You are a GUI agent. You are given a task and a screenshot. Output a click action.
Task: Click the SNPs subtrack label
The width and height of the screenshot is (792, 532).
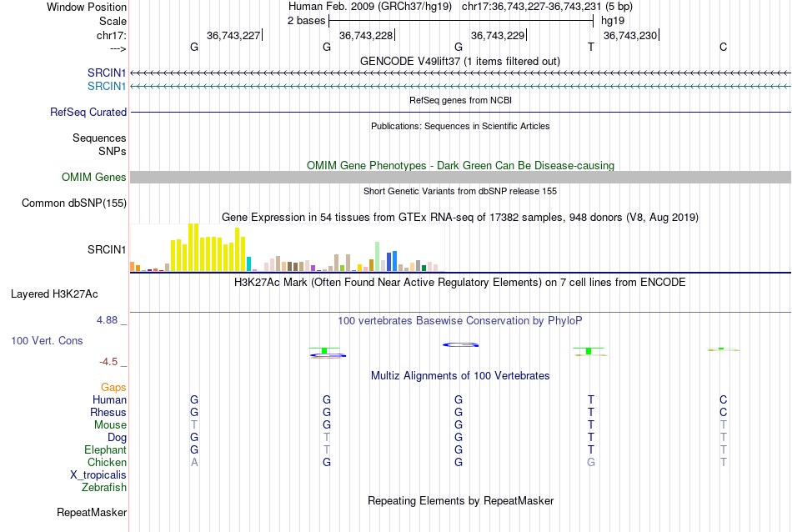[x=113, y=151]
